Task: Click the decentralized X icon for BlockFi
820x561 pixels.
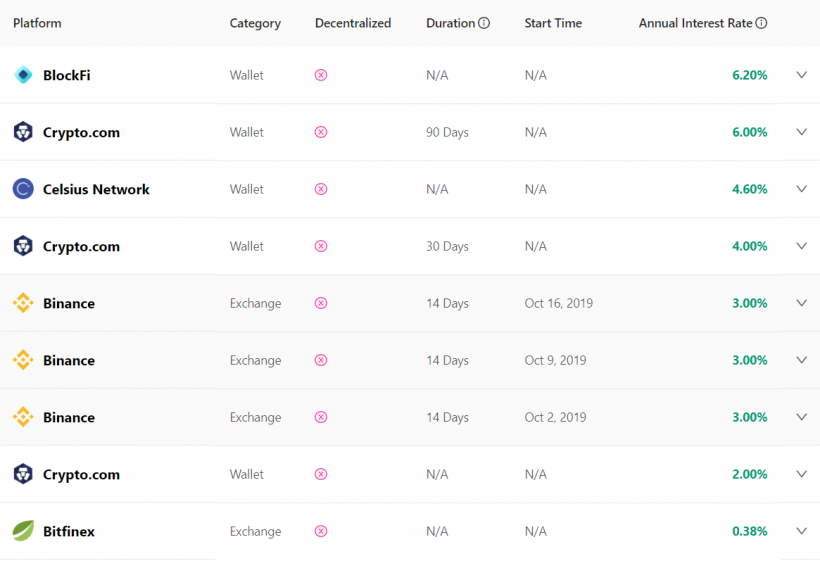Action: point(321,75)
